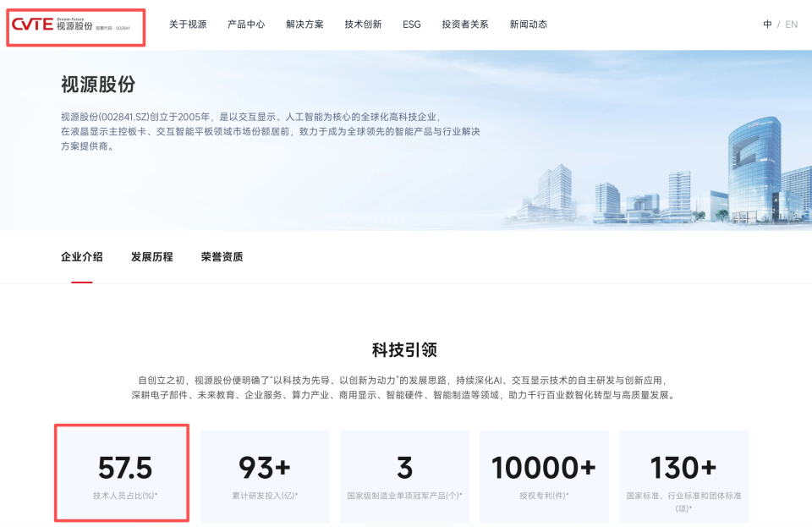The image size is (812, 527).
Task: Click the ESG menu item
Action: 411,25
